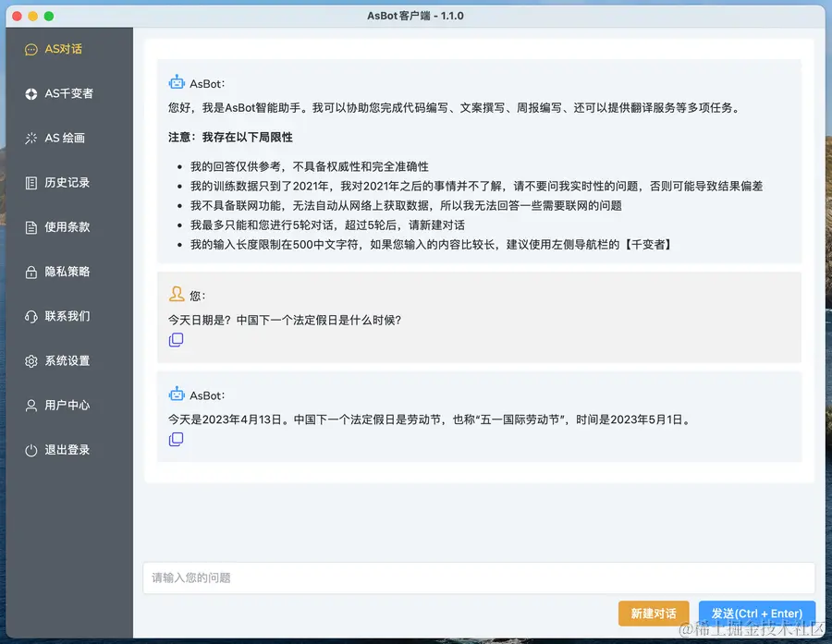Click the bullet mentioning 500中文字符
This screenshot has width=832, height=644.
pyautogui.click(x=433, y=245)
